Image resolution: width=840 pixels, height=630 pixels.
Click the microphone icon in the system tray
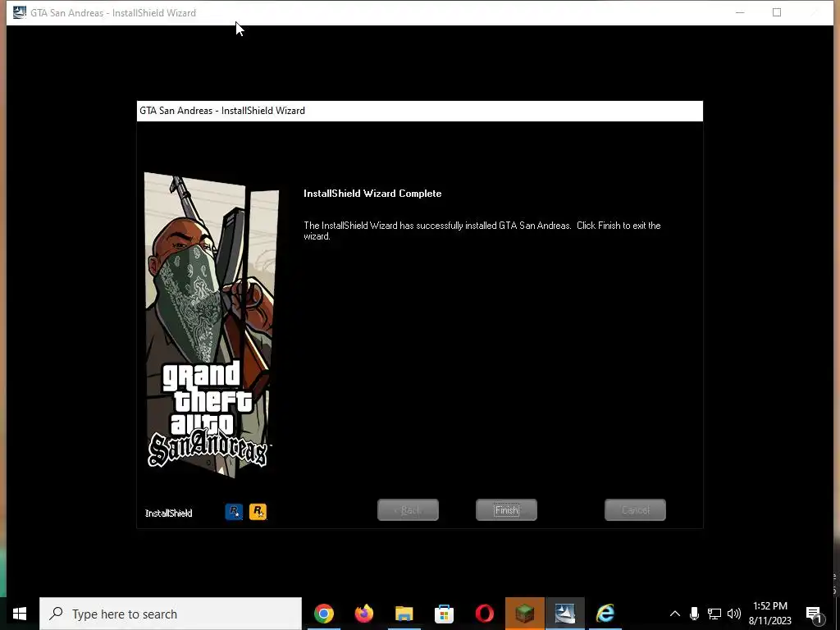coord(694,614)
